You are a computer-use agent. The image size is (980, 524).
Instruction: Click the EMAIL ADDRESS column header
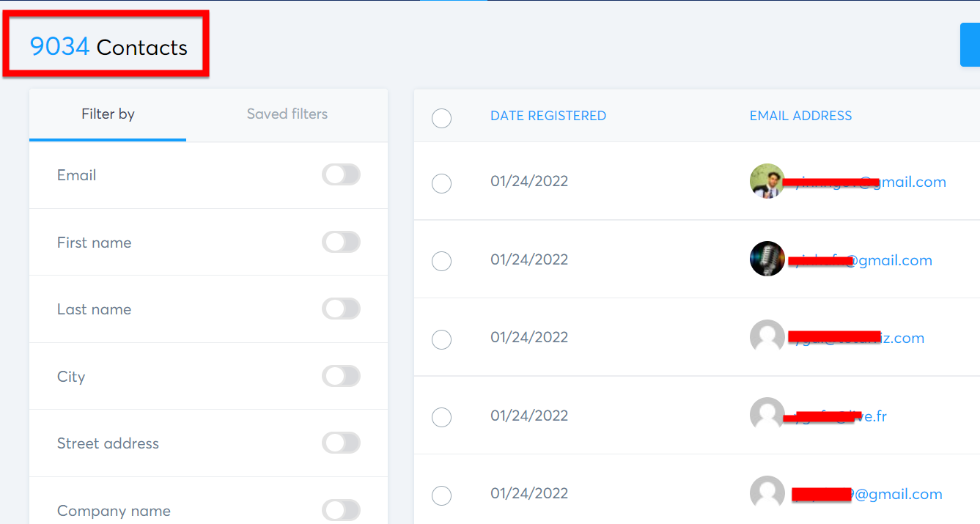pyautogui.click(x=800, y=116)
